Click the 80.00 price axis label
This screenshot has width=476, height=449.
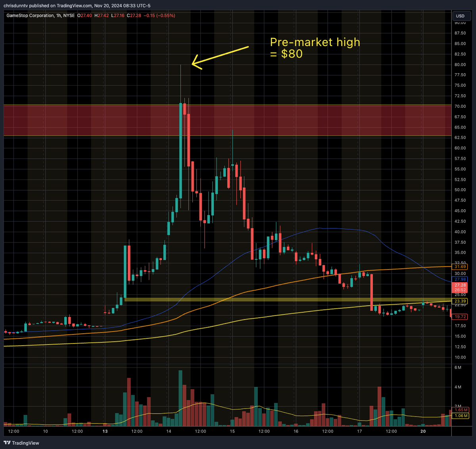[x=460, y=65]
